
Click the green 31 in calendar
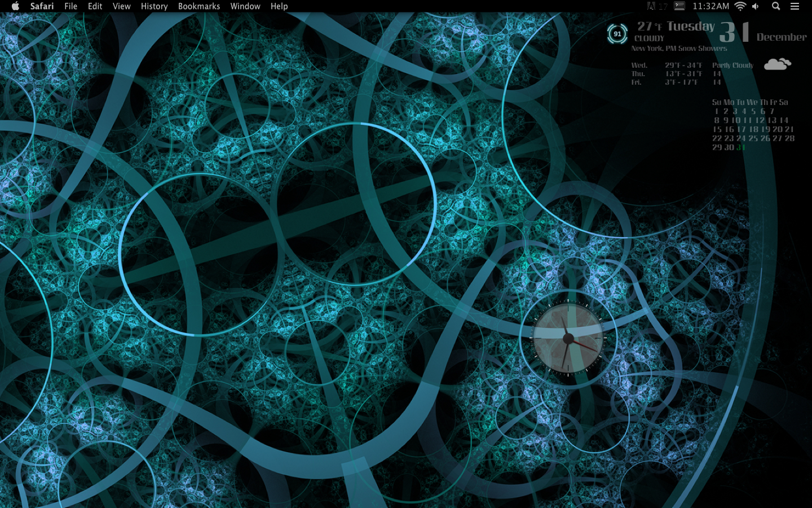[741, 147]
